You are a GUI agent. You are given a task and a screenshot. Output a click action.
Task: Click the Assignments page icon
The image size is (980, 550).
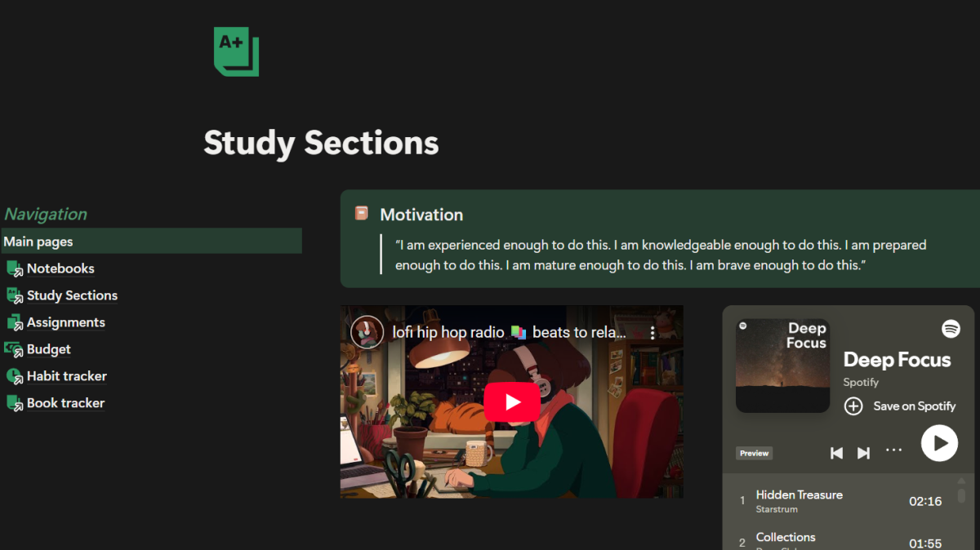pos(14,322)
